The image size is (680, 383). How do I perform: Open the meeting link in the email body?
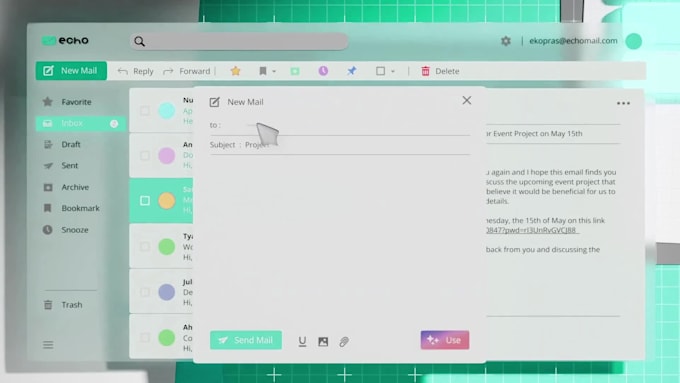pyautogui.click(x=533, y=230)
